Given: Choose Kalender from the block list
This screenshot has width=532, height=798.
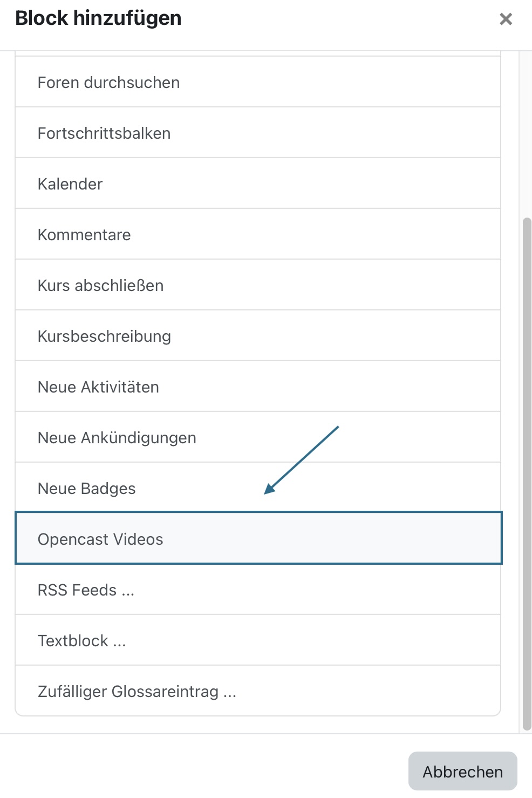Looking at the screenshot, I should click(258, 184).
